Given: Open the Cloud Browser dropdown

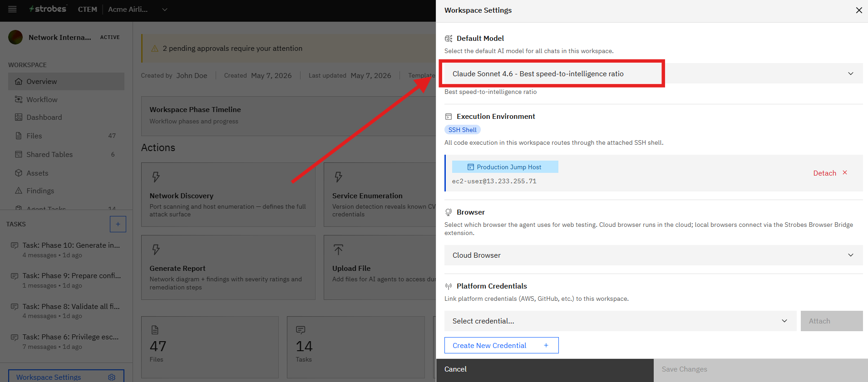Looking at the screenshot, I should point(654,255).
